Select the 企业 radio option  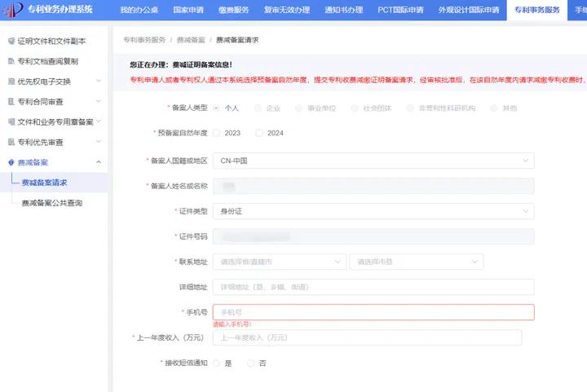tap(258, 108)
